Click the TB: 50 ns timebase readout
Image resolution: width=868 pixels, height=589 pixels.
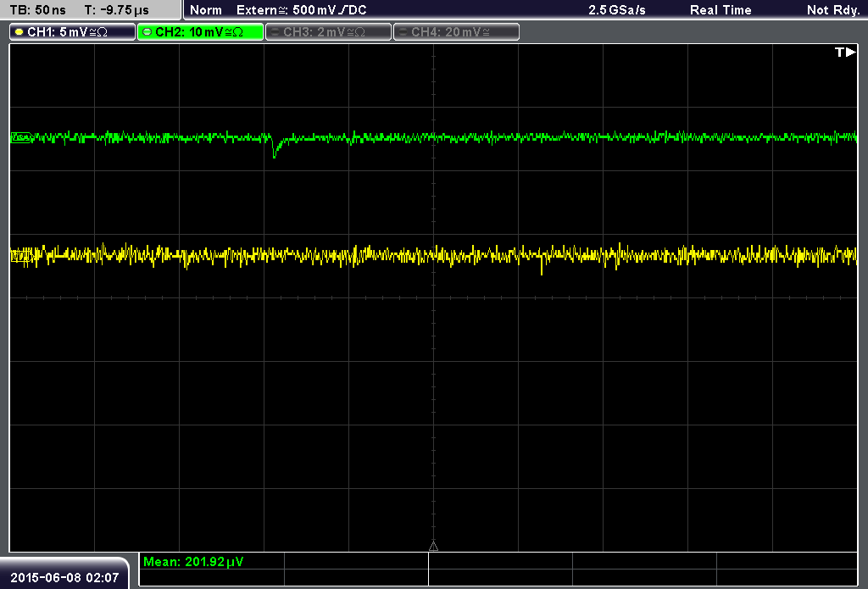click(x=37, y=10)
